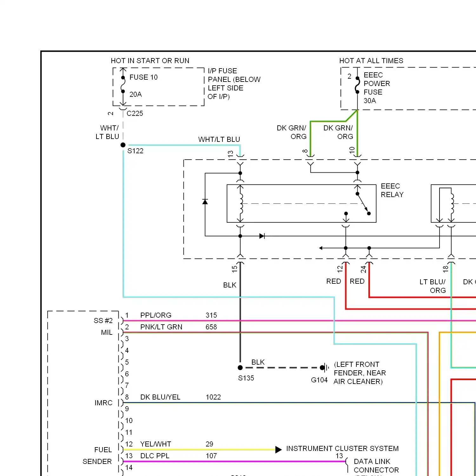Click the yellow YEL/WHT wire line

click(199, 449)
